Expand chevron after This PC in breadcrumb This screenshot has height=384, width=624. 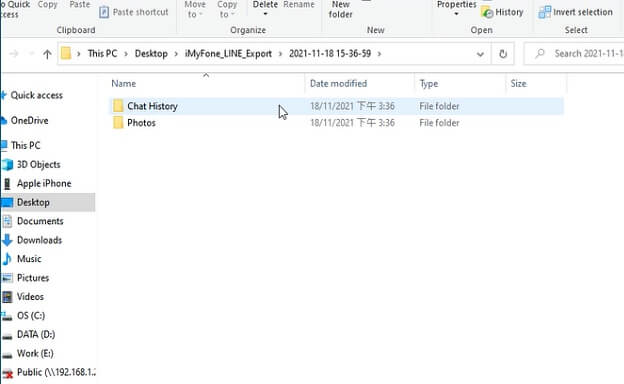point(126,54)
